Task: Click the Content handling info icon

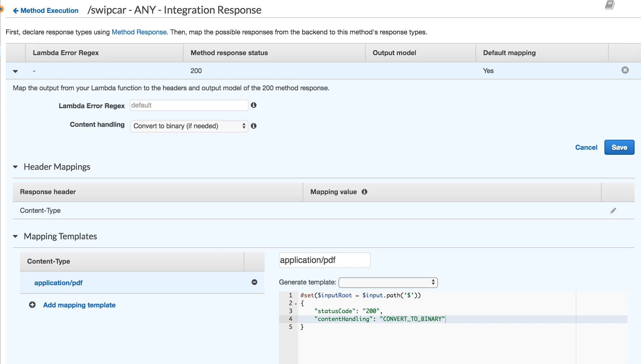Action: point(253,126)
